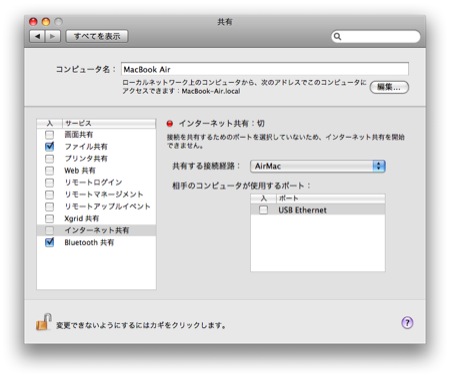
Task: Uncheck the ファイル共有 checkbox
Action: 49,147
